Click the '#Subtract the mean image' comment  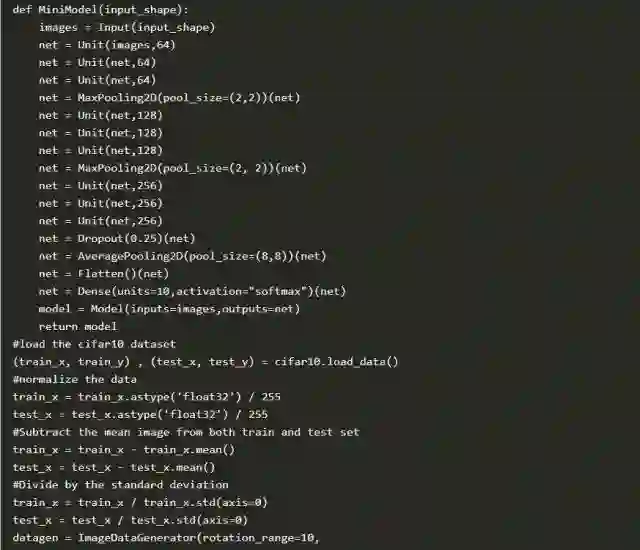[186, 432]
